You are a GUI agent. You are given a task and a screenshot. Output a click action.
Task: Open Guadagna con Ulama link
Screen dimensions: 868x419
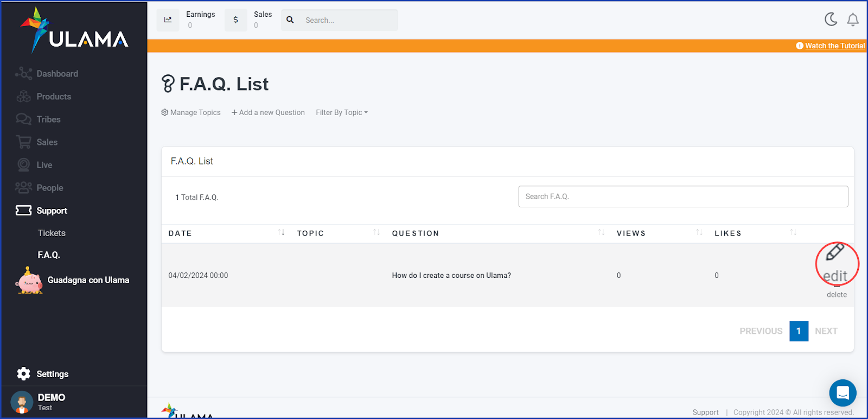tap(88, 280)
